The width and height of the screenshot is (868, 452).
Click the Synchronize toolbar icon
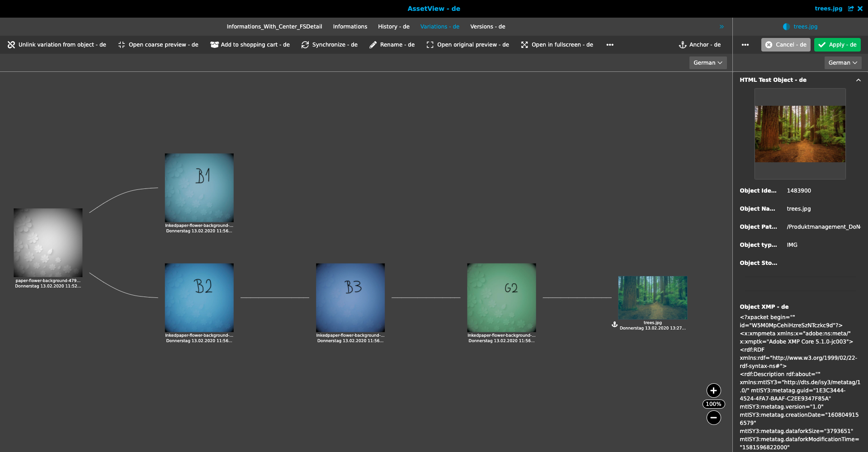pos(305,45)
